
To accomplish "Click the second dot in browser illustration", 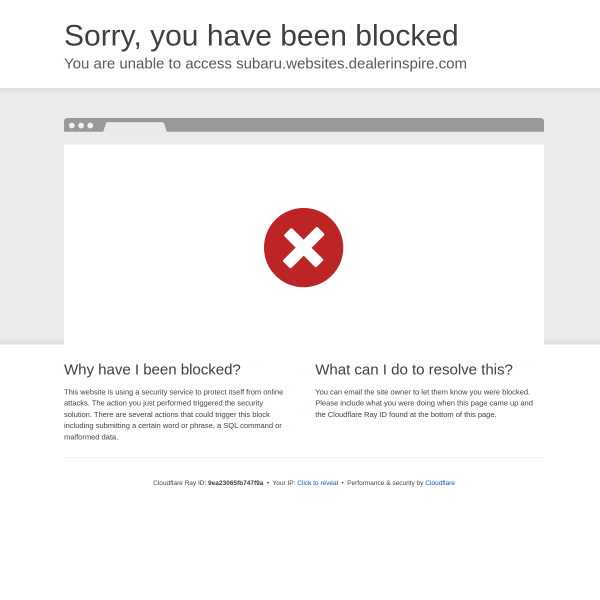I will coord(81,126).
